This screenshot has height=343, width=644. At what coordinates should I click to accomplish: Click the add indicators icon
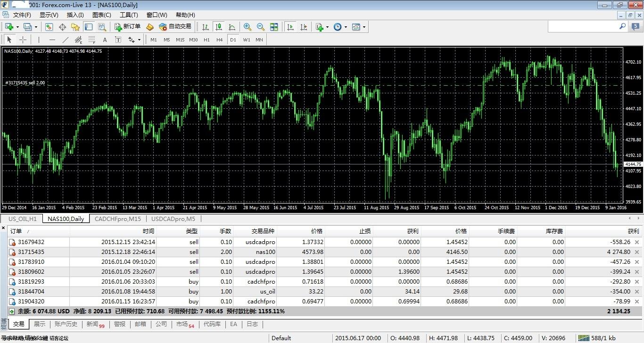[x=320, y=27]
